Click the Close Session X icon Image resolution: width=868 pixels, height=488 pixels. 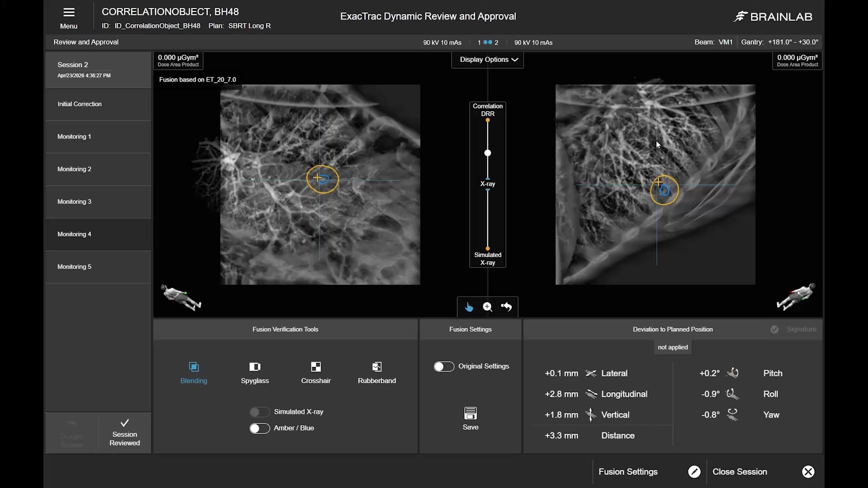coord(808,472)
